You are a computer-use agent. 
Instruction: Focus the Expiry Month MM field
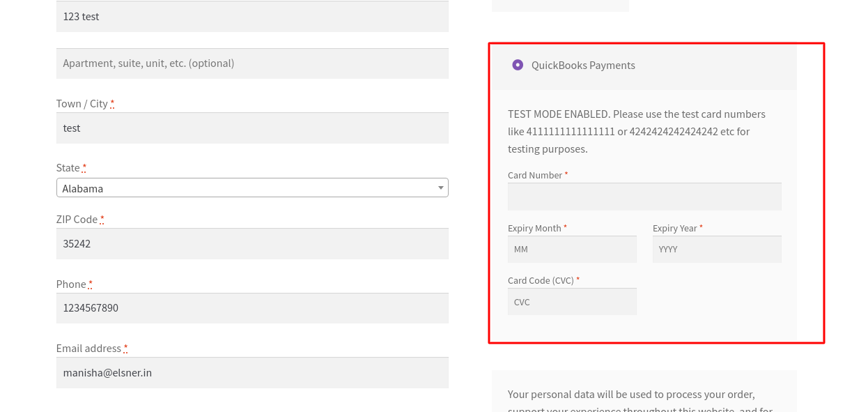(572, 250)
